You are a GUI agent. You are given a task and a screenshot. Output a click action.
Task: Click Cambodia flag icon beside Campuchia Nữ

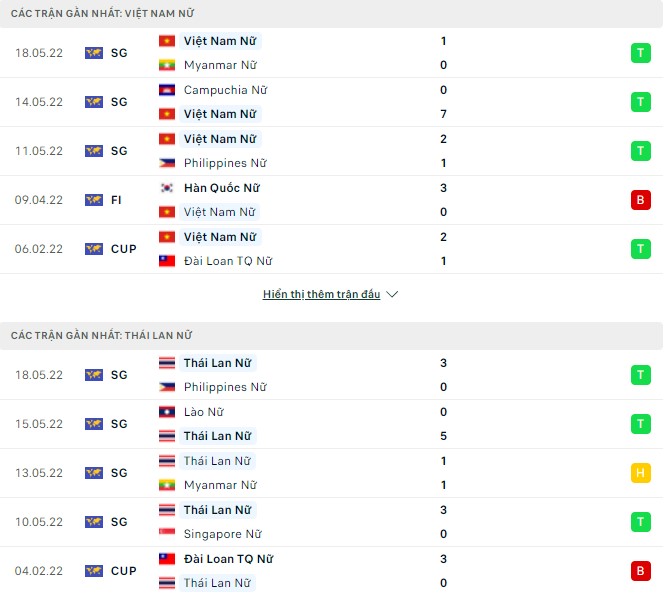point(167,90)
